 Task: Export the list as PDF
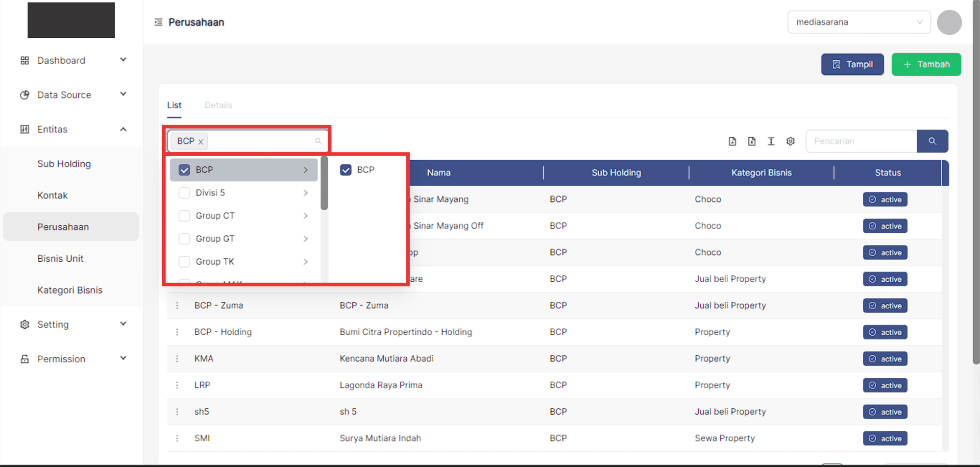(x=733, y=141)
